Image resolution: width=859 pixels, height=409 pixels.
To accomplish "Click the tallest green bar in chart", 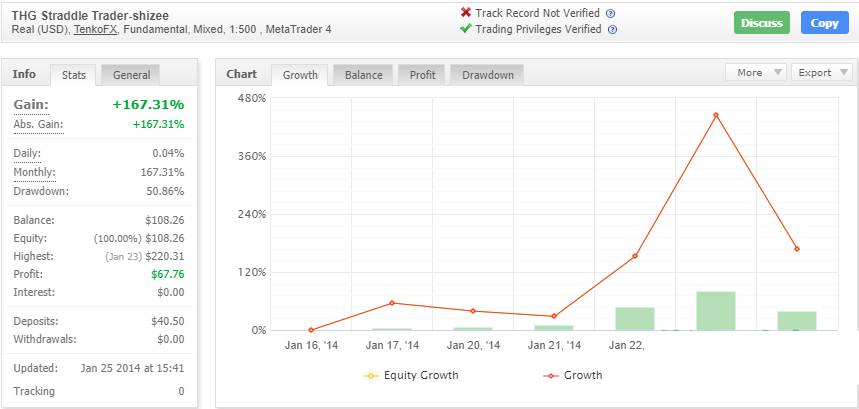I will tap(715, 311).
